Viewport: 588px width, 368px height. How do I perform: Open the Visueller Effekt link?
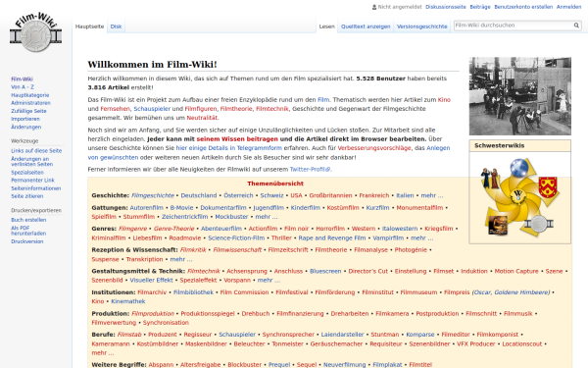click(x=151, y=280)
